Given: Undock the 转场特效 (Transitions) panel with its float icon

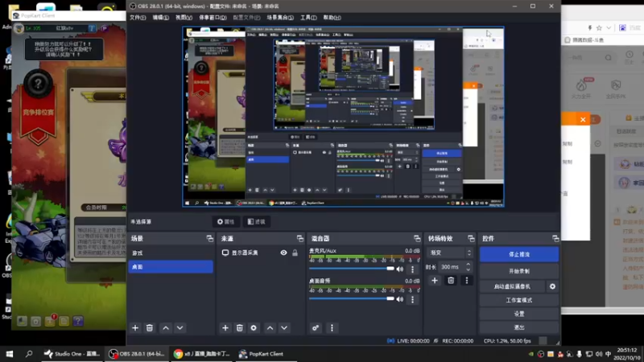Looking at the screenshot, I should 471,238.
